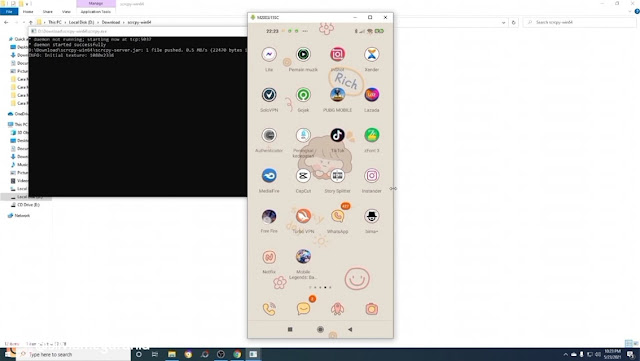Image resolution: width=640 pixels, height=361 pixels.
Task: Tap the rocket icon in the phone dock
Action: pyautogui.click(x=337, y=309)
